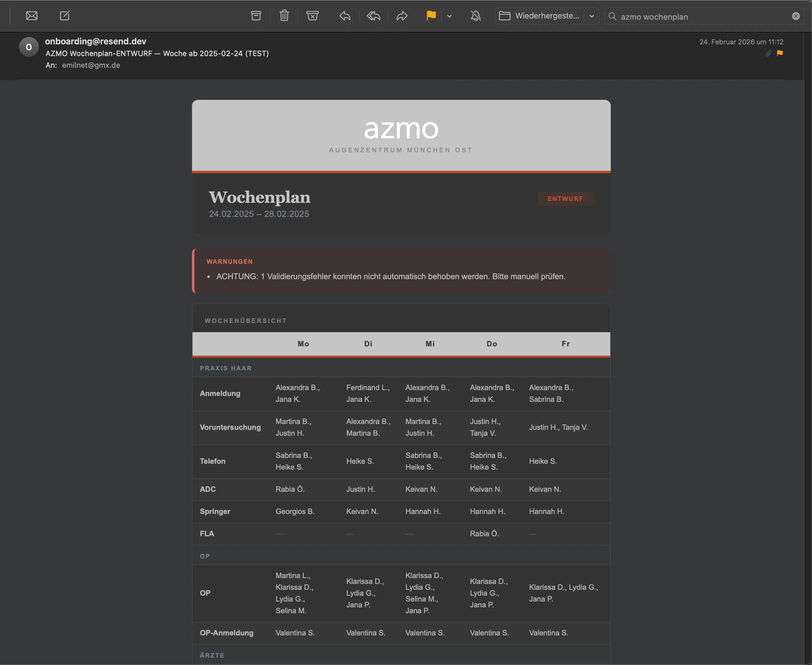812x665 pixels.
Task: Mark the message as junk
Action: click(312, 16)
